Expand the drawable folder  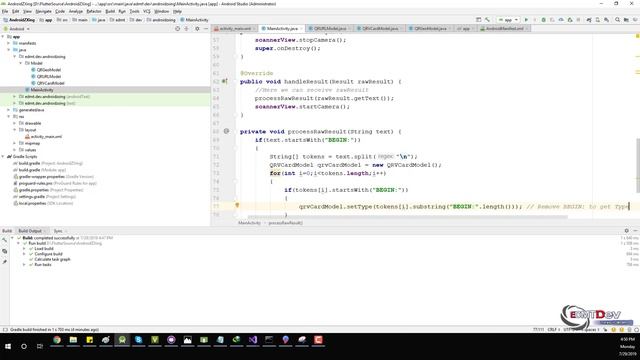coord(15,123)
